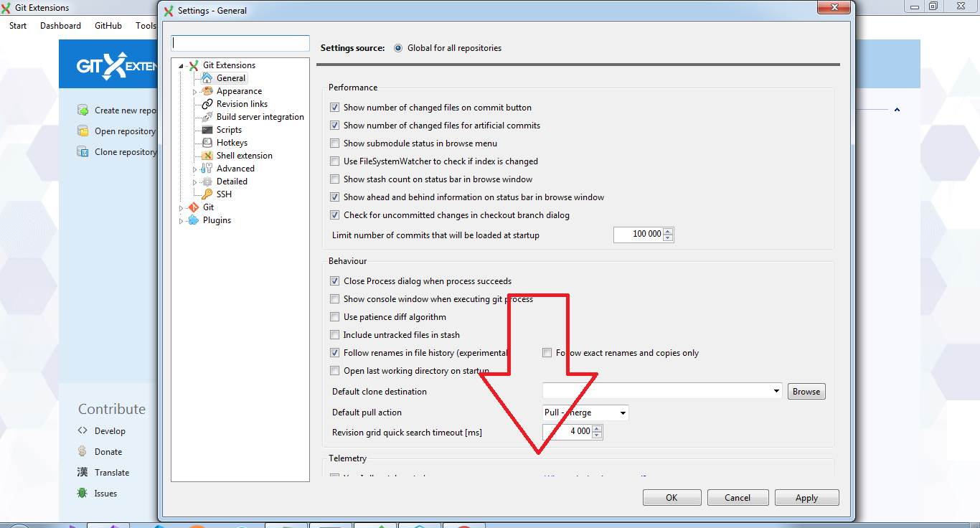Collapse the Git Extensions tree node
980x528 pixels.
pos(180,65)
